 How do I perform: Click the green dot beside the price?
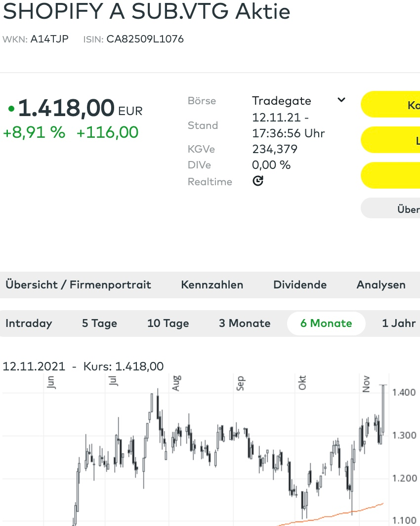(11, 108)
